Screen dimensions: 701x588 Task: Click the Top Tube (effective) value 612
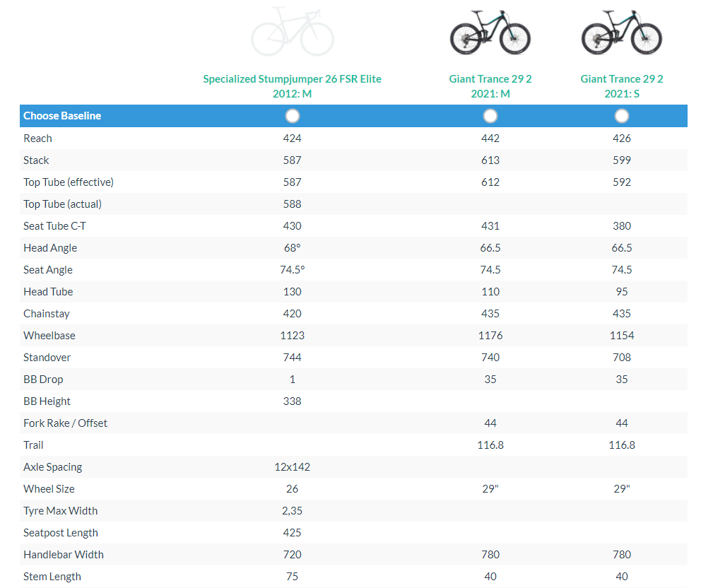[x=490, y=182]
